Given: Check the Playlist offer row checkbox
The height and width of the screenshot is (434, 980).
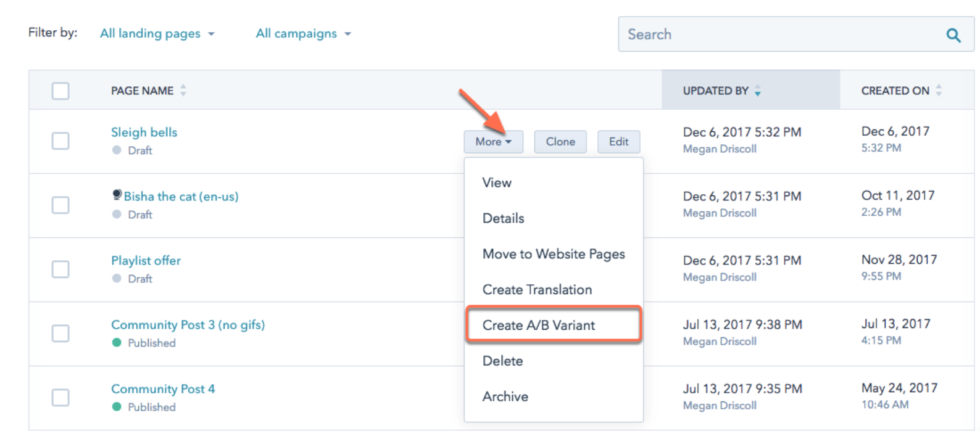Looking at the screenshot, I should (x=60, y=269).
